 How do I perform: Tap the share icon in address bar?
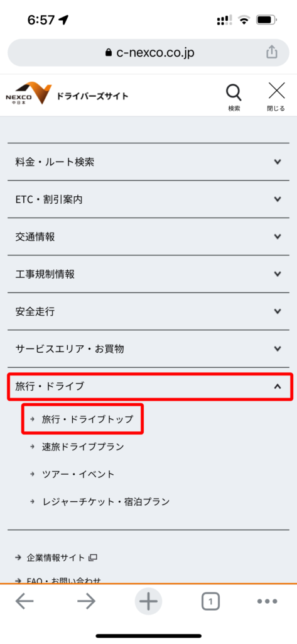point(271,52)
